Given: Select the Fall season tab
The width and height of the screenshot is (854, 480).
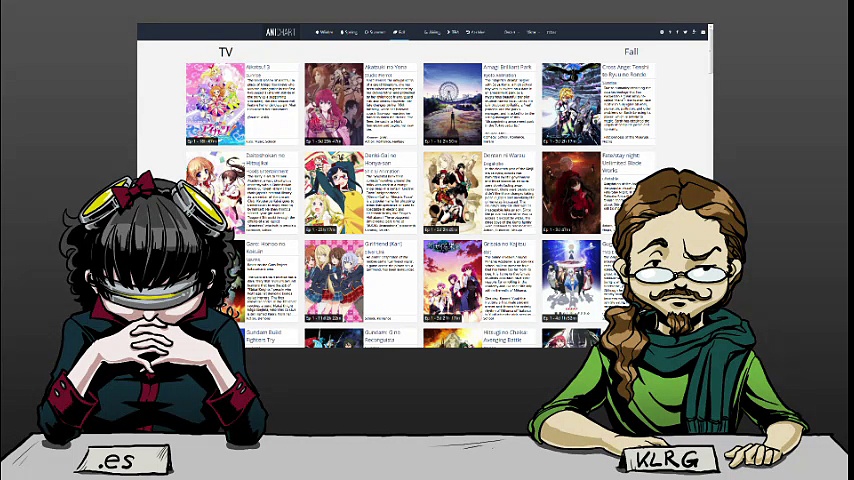Looking at the screenshot, I should pos(399,32).
